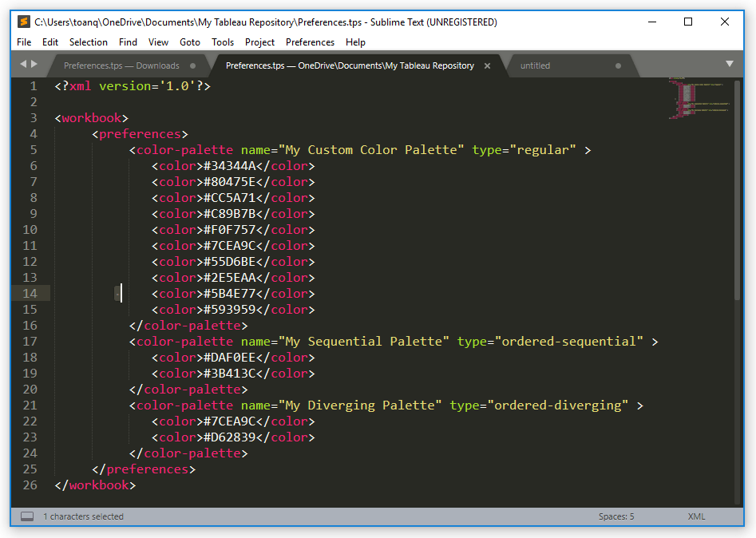Image resolution: width=756 pixels, height=538 pixels.
Task: Click the minimap code preview
Action: coord(699,98)
